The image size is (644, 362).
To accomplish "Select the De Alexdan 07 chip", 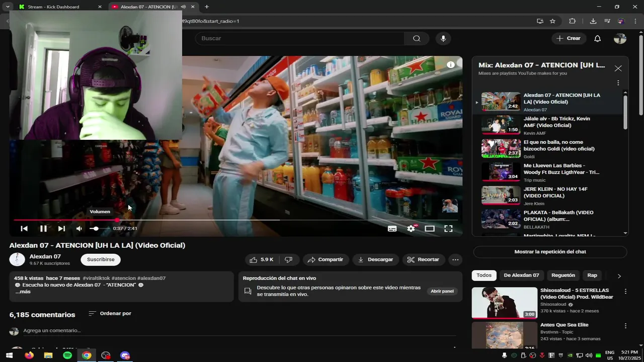I will [x=521, y=275].
